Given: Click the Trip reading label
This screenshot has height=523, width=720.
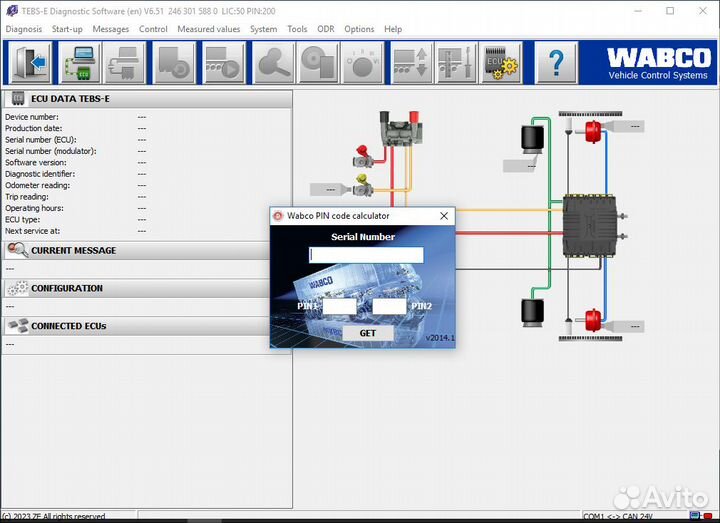Looking at the screenshot, I should point(27,197).
